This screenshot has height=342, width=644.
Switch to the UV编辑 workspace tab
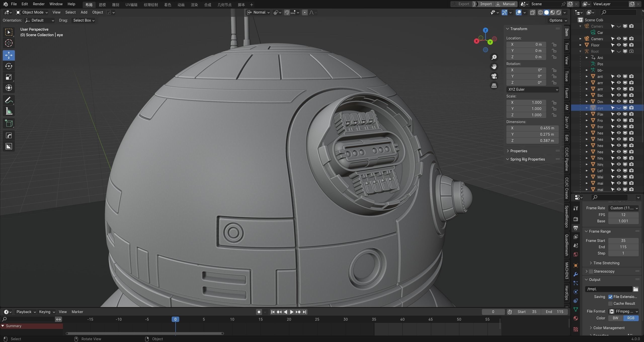click(131, 5)
